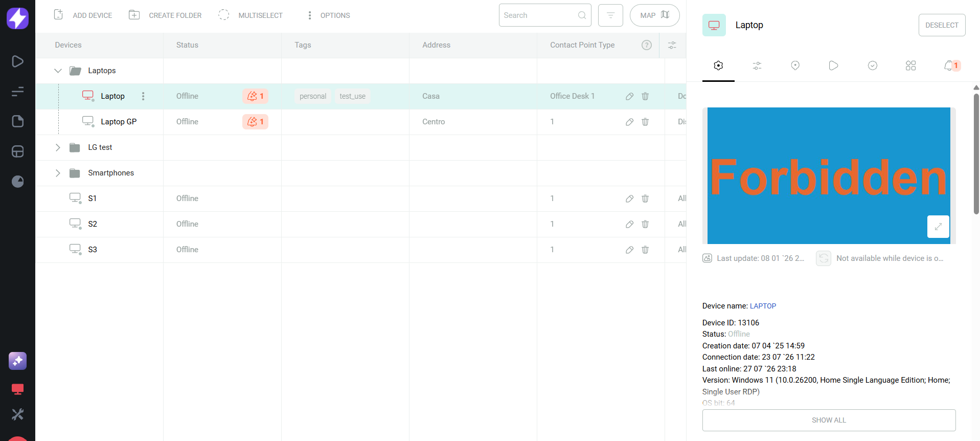Select the S1 device

[x=92, y=199]
